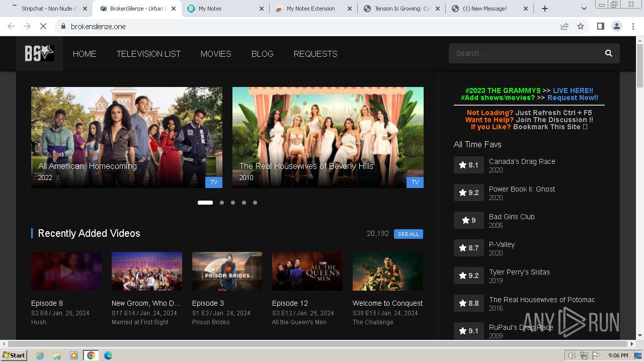Bookmark this page with the star icon
This screenshot has width=644, height=362.
click(x=581, y=26)
